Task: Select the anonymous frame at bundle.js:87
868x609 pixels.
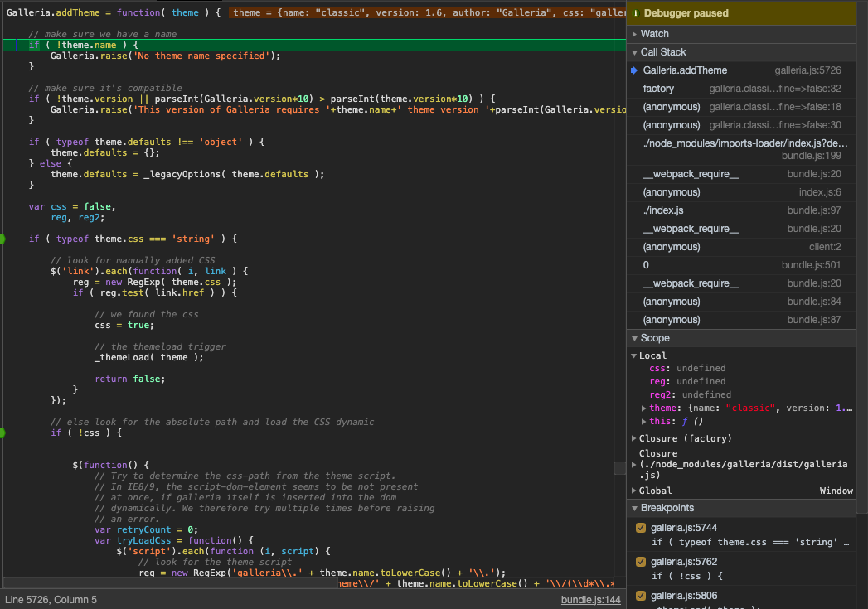Action: (742, 320)
